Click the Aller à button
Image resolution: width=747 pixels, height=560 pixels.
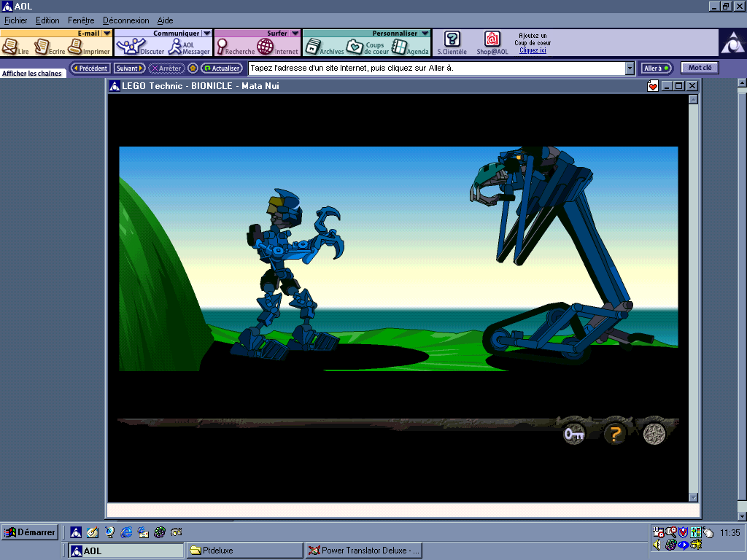coord(656,68)
